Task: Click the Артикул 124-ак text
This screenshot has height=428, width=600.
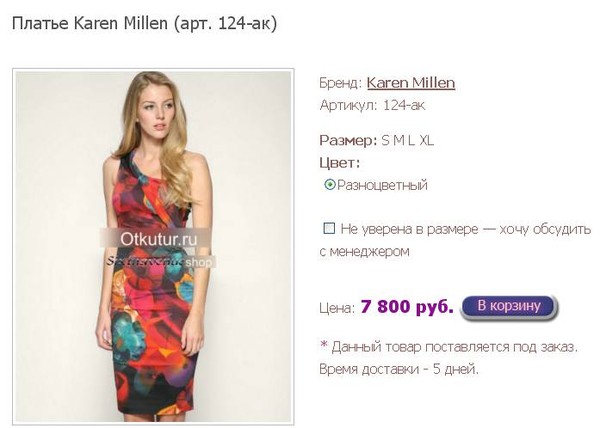Action: click(x=372, y=105)
